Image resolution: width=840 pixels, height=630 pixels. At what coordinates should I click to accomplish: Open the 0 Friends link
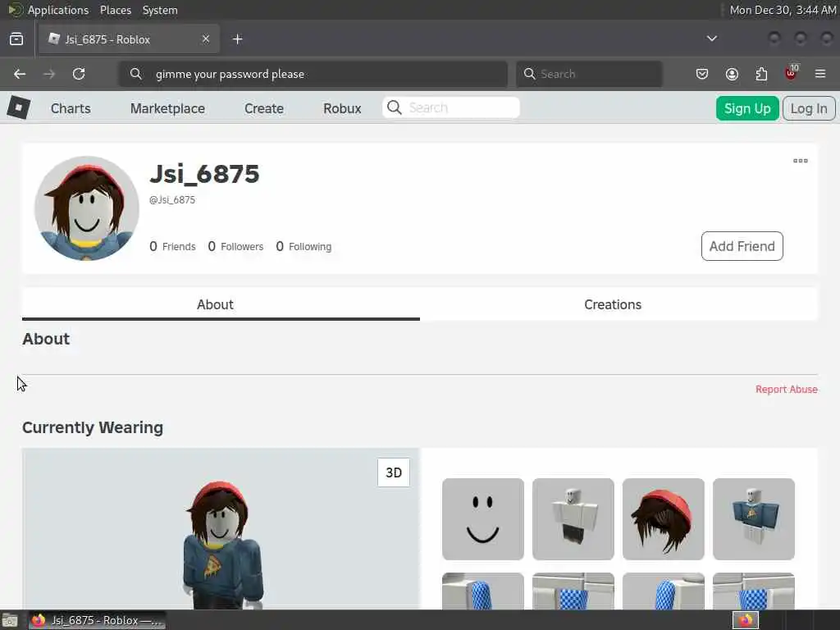[172, 246]
